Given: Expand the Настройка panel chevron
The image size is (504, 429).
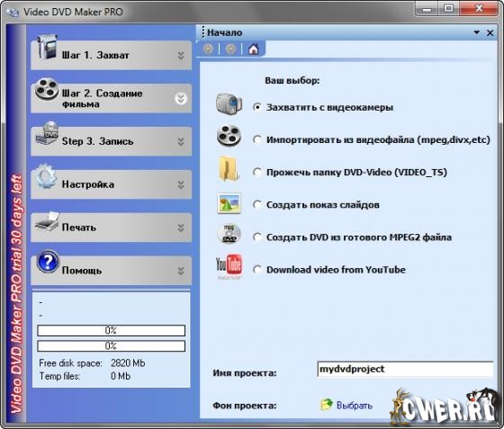Looking at the screenshot, I should [181, 184].
